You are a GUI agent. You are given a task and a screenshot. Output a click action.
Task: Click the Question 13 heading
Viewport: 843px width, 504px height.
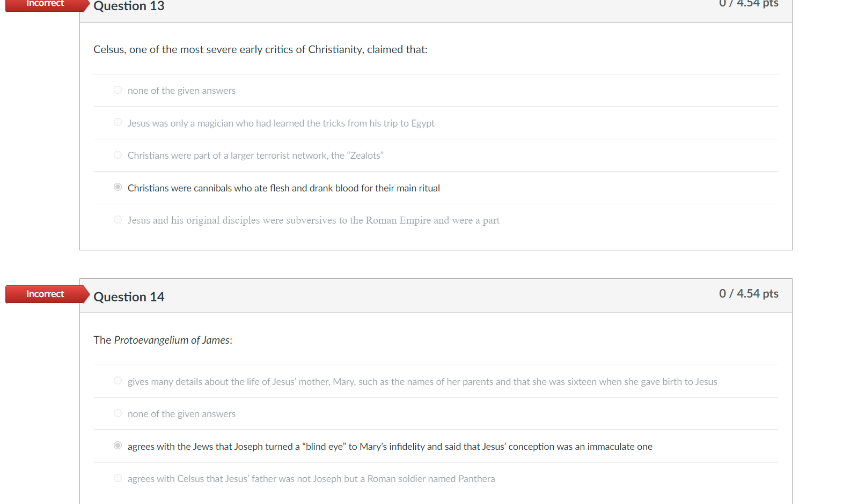pos(129,6)
